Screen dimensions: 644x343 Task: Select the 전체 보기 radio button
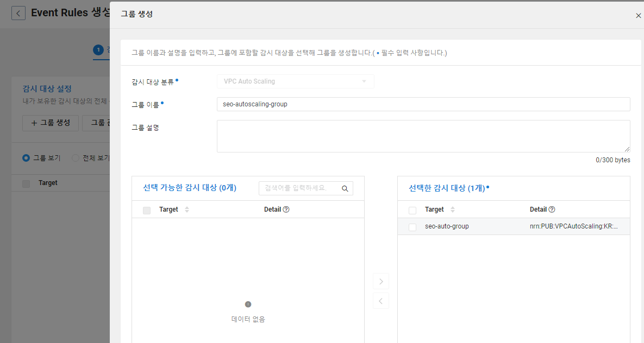point(76,158)
